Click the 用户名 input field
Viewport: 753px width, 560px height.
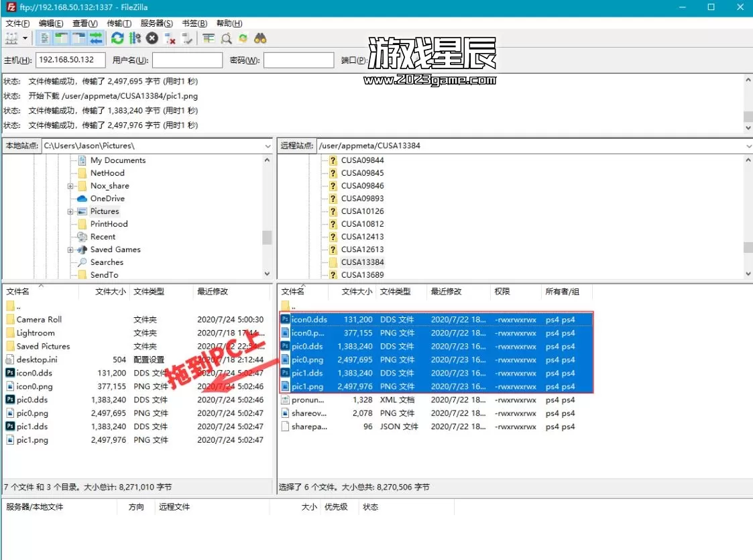coord(187,60)
